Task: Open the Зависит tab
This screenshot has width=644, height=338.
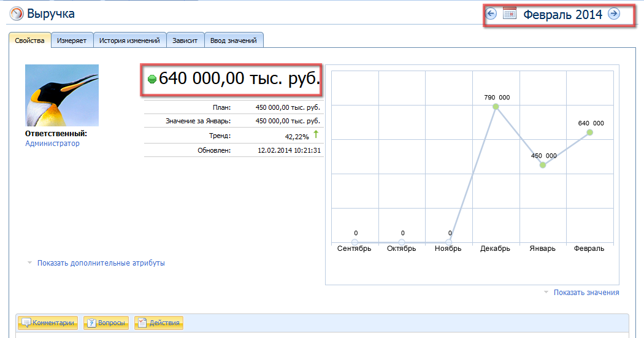Action: tap(185, 40)
